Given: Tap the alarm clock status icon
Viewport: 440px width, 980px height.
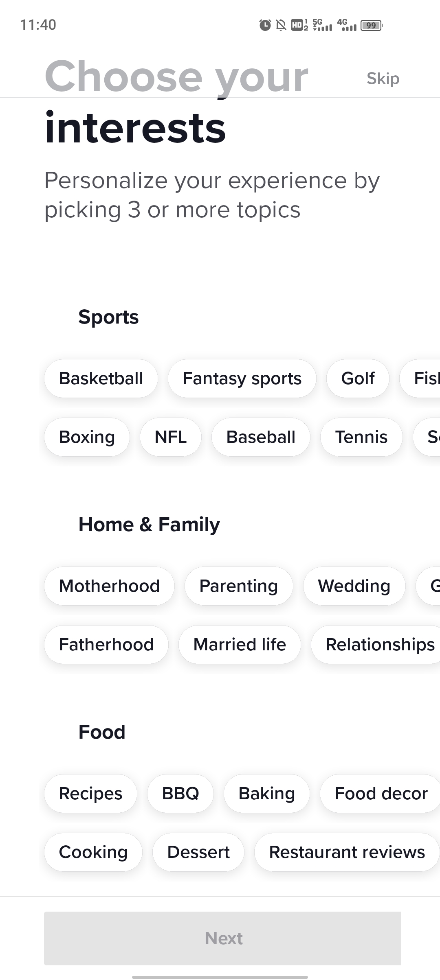Looking at the screenshot, I should (x=265, y=25).
